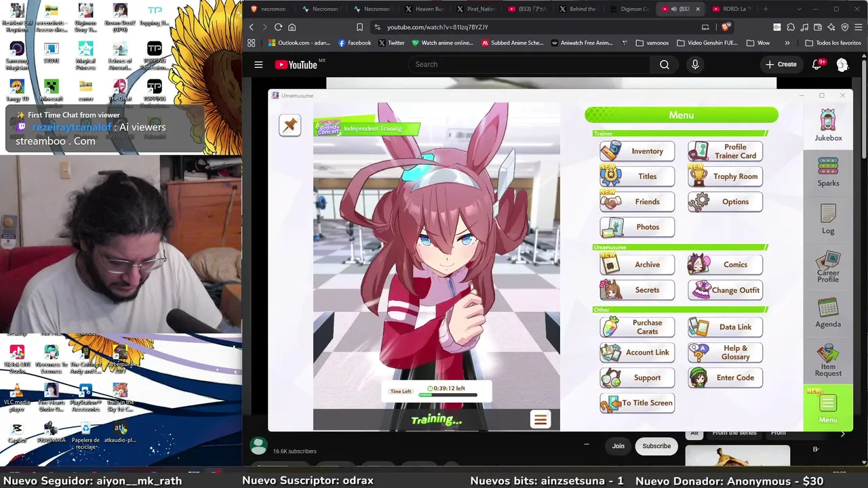The height and width of the screenshot is (488, 868).
Task: Click the YouTube search magnifier button
Action: tap(665, 64)
